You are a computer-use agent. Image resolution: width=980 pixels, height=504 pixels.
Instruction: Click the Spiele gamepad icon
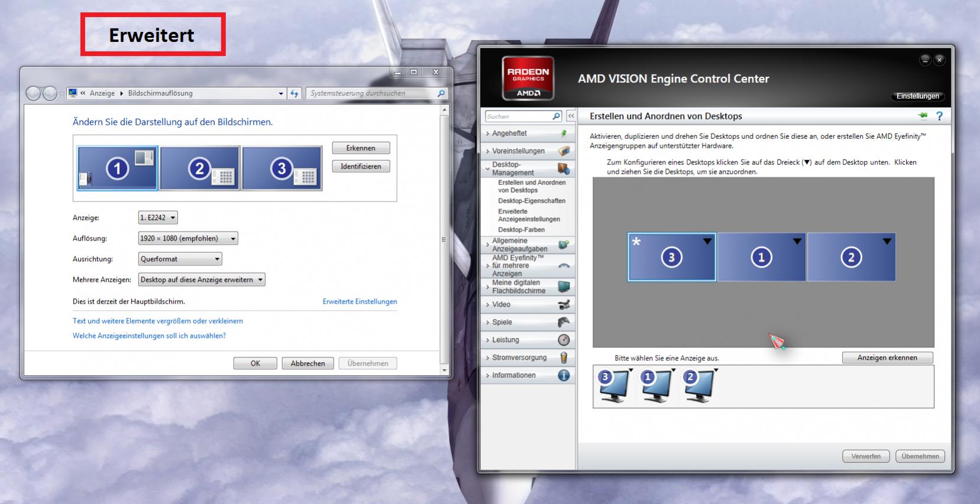564,322
